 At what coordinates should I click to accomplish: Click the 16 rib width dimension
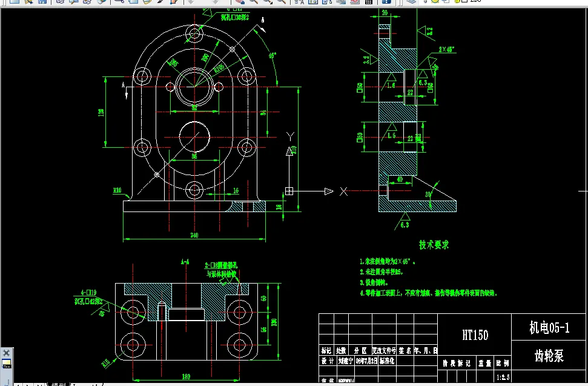point(236,190)
